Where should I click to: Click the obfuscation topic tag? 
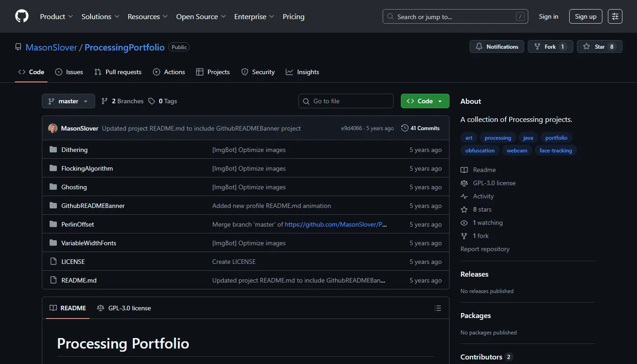click(480, 151)
